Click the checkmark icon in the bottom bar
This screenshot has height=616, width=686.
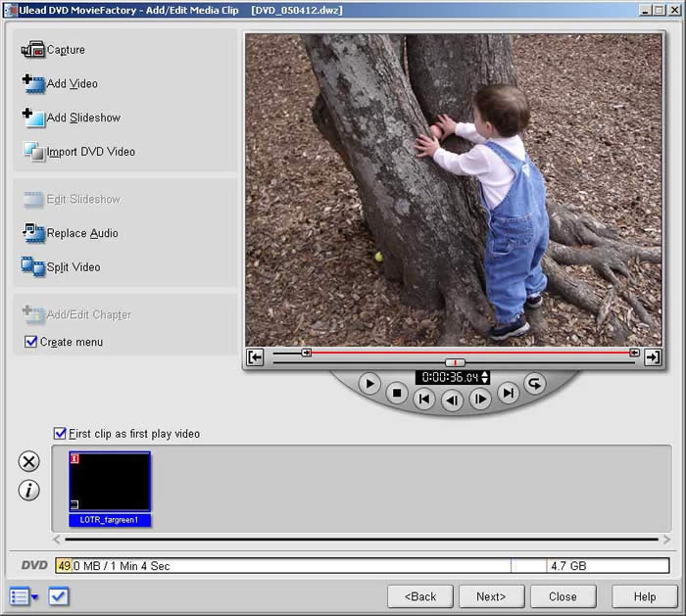(59, 595)
